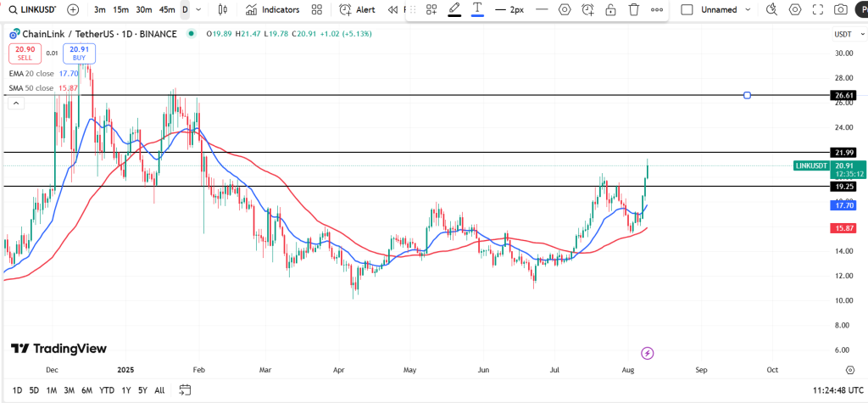
Task: Delete the selected drawing with trash icon
Action: (634, 9)
